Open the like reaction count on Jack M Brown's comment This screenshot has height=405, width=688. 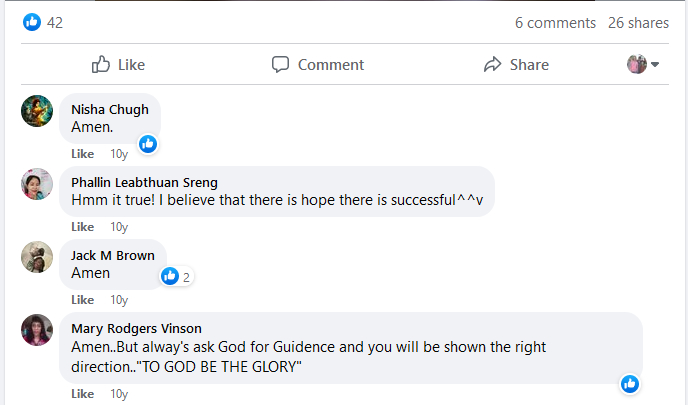coord(176,276)
